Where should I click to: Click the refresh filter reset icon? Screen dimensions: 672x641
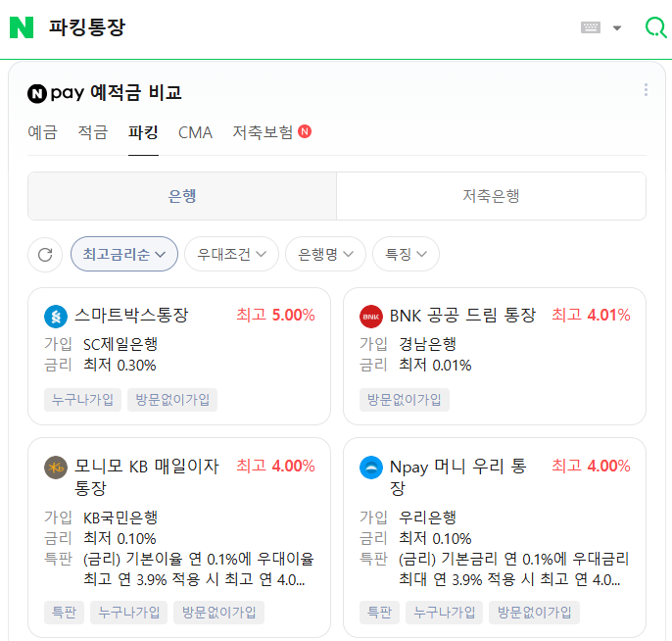coord(45,254)
